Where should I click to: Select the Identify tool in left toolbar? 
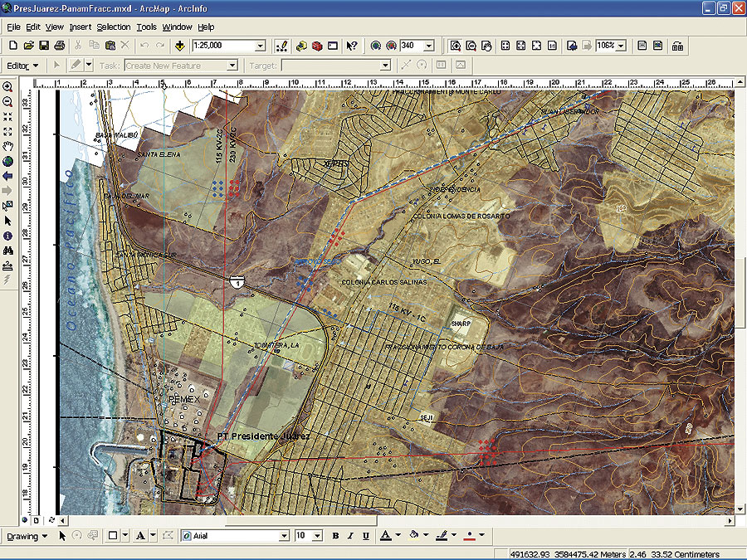click(x=7, y=236)
